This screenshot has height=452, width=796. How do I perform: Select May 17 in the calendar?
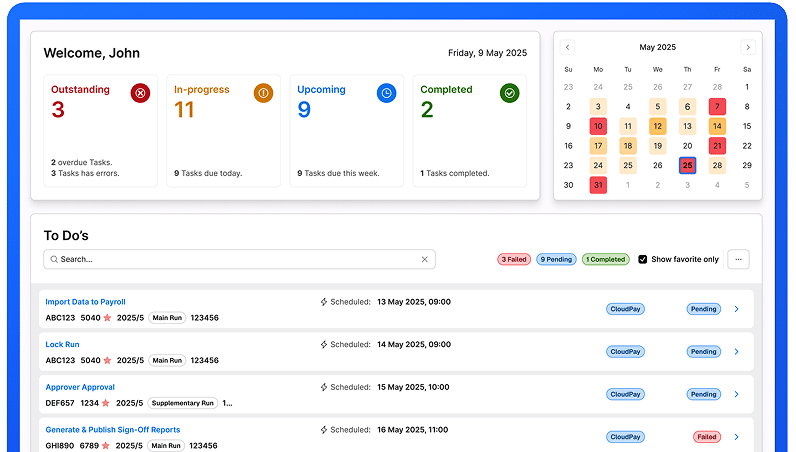click(x=598, y=146)
